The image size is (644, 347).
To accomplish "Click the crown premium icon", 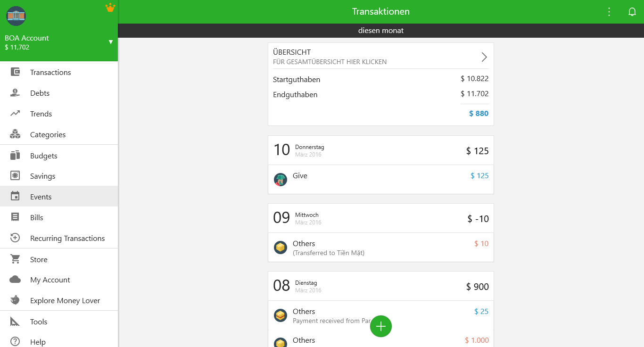I will (x=110, y=8).
